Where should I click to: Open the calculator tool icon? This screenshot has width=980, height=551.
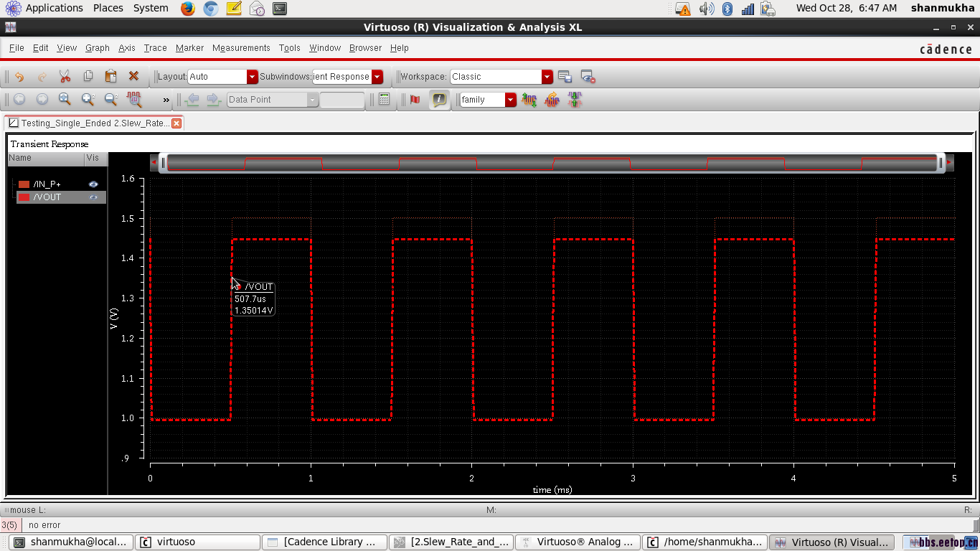point(385,100)
